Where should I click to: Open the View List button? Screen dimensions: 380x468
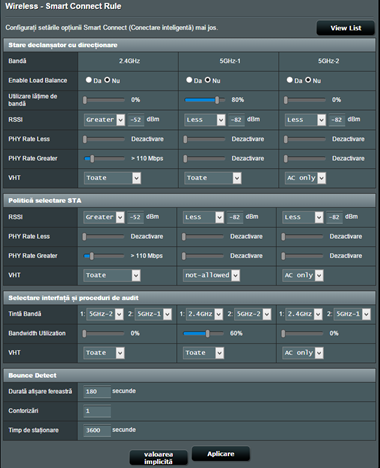[x=346, y=28]
